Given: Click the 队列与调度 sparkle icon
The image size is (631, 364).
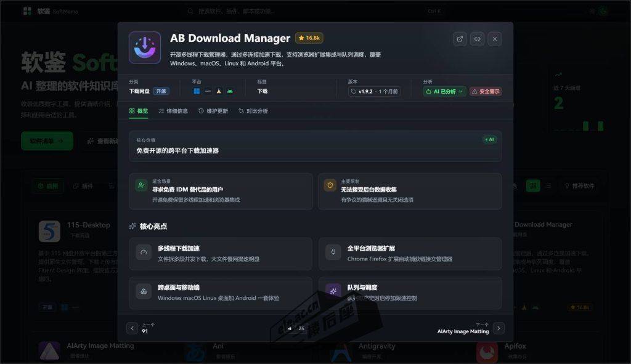Looking at the screenshot, I should click(x=333, y=291).
